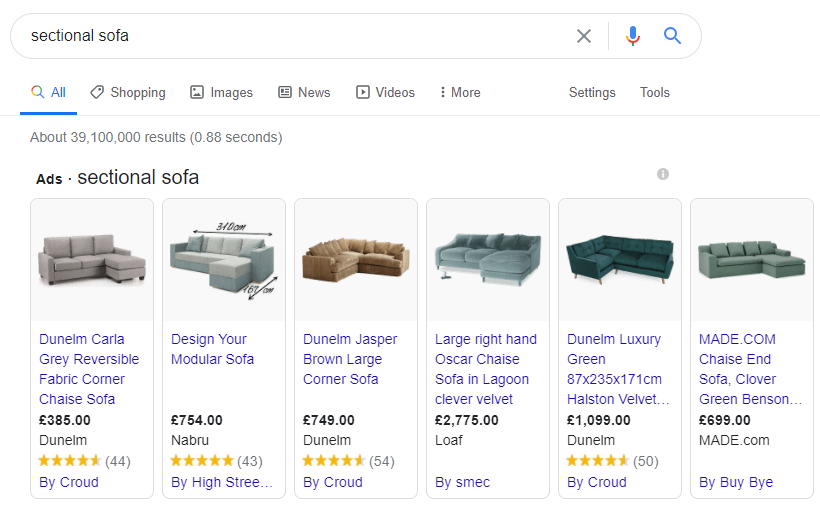820x515 pixels.
Task: Click the £385.00 price
Action: pyautogui.click(x=65, y=420)
